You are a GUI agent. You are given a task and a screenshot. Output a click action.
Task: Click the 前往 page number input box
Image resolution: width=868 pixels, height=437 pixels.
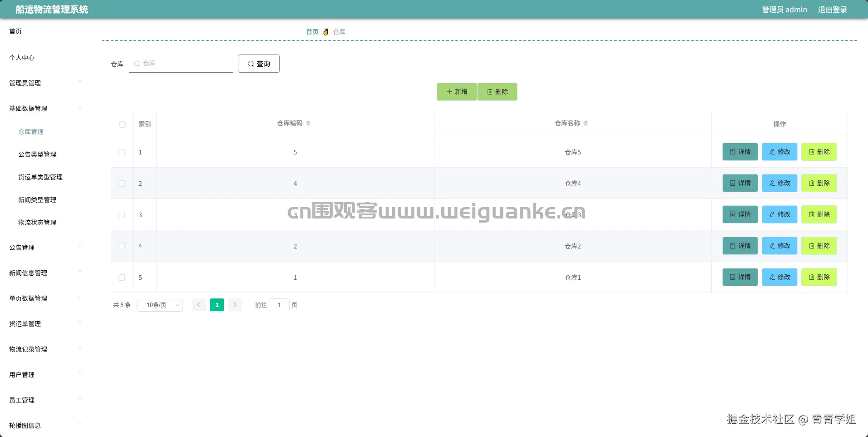click(279, 305)
